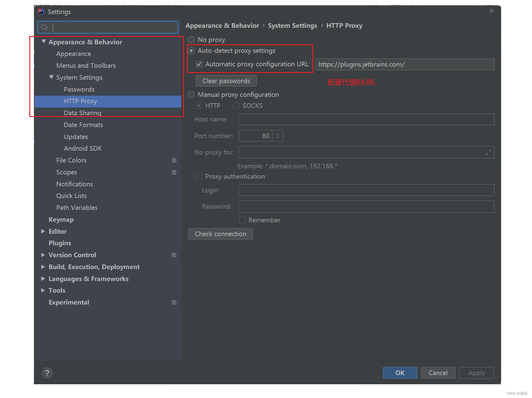Image resolution: width=532 pixels, height=398 pixels.
Task: Open Quick Lists settings
Action: (x=72, y=196)
